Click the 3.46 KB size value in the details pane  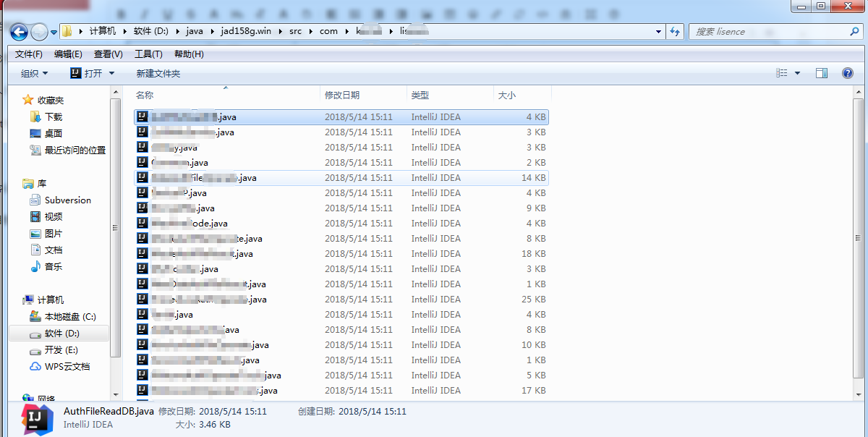214,425
